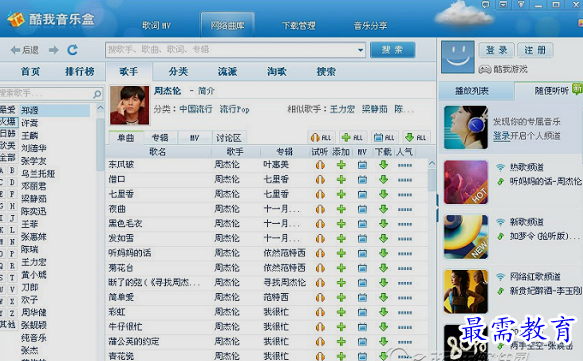The width and height of the screenshot is (583, 361).
Task: Open the 热歌频道 HOT thumbnail
Action: click(x=466, y=182)
